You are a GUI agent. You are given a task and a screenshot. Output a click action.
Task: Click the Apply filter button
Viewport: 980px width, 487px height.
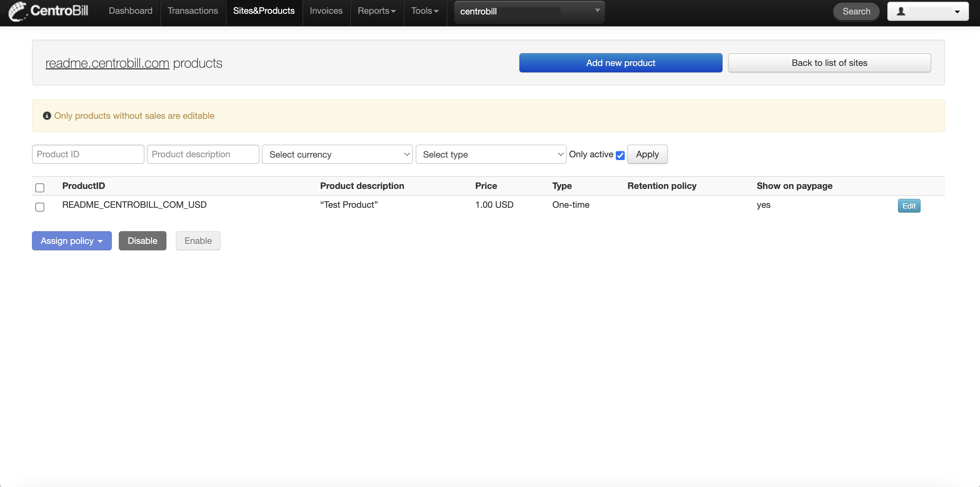647,154
